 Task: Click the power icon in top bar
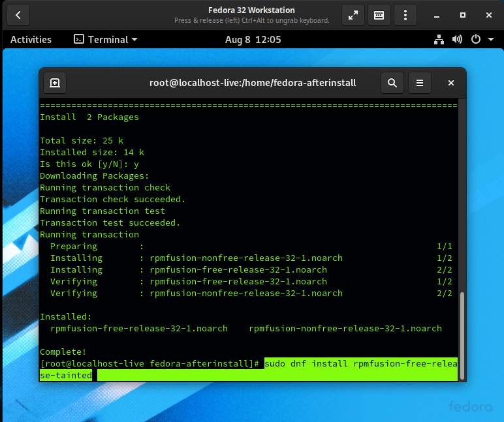476,40
